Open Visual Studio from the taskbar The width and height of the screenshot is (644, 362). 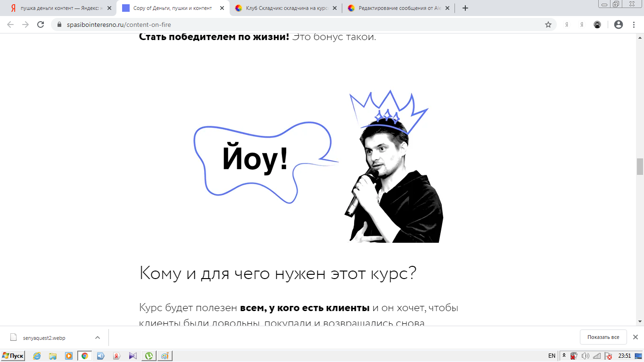pos(132,356)
